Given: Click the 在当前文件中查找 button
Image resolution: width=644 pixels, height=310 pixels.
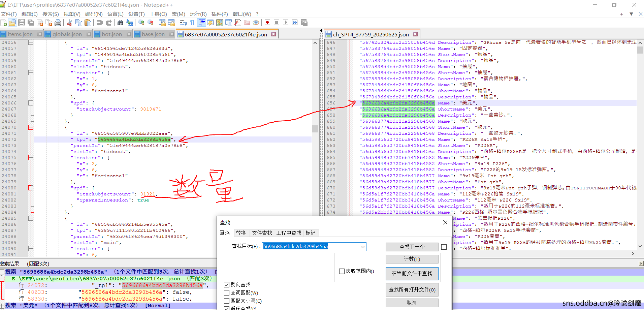Looking at the screenshot, I should pyautogui.click(x=412, y=273).
